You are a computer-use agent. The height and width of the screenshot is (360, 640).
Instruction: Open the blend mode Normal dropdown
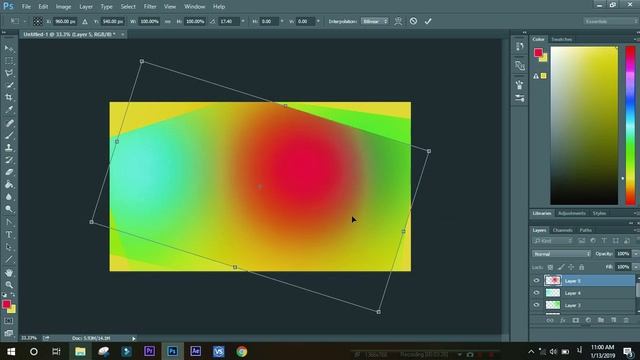pyautogui.click(x=561, y=254)
